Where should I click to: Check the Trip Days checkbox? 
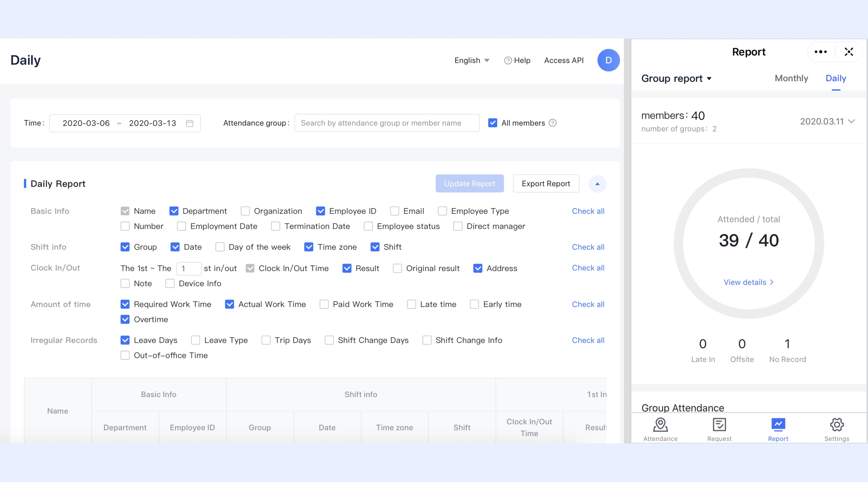pos(266,340)
